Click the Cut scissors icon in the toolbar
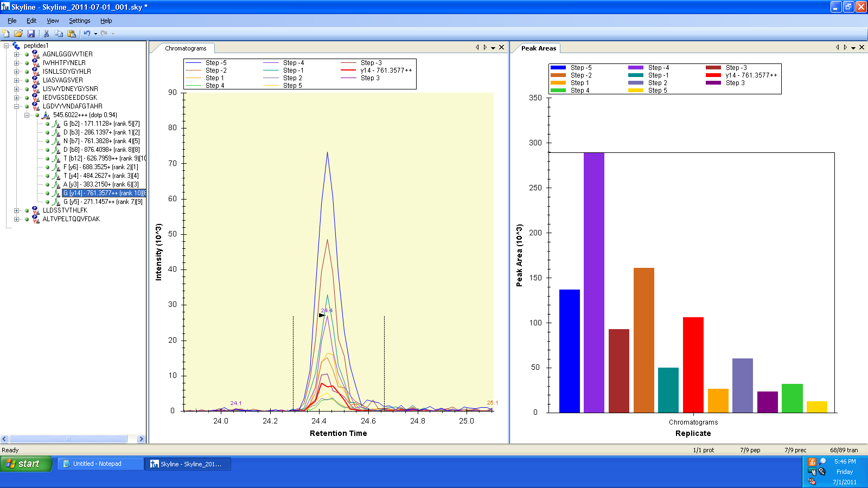The image size is (868, 488). [47, 34]
